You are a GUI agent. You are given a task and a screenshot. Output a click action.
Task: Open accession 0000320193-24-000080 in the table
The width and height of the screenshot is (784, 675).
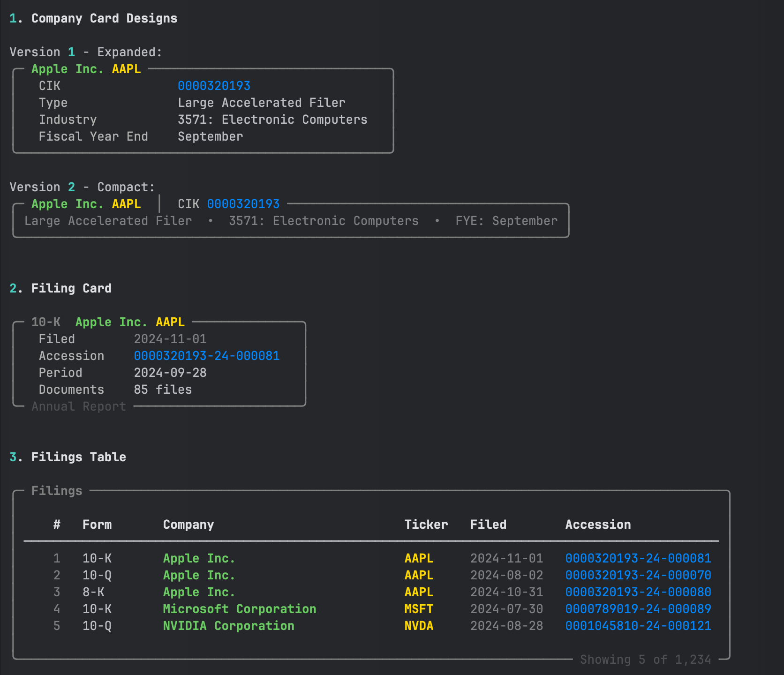tap(638, 592)
